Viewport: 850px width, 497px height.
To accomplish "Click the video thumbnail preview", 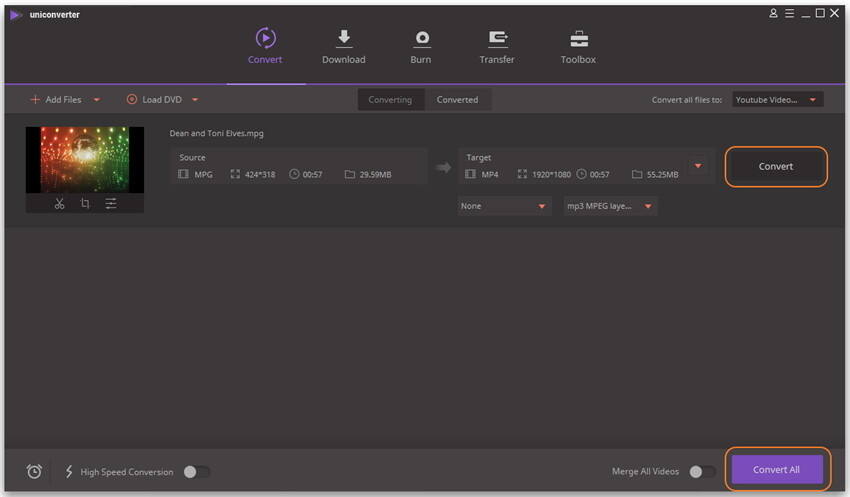I will [x=85, y=160].
